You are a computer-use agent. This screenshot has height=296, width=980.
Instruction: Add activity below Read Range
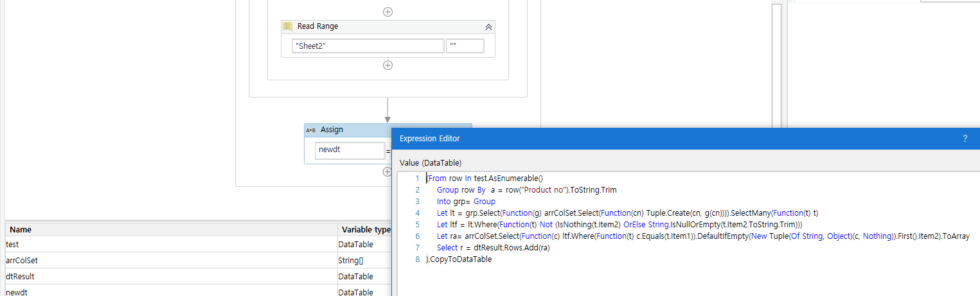coord(388,65)
